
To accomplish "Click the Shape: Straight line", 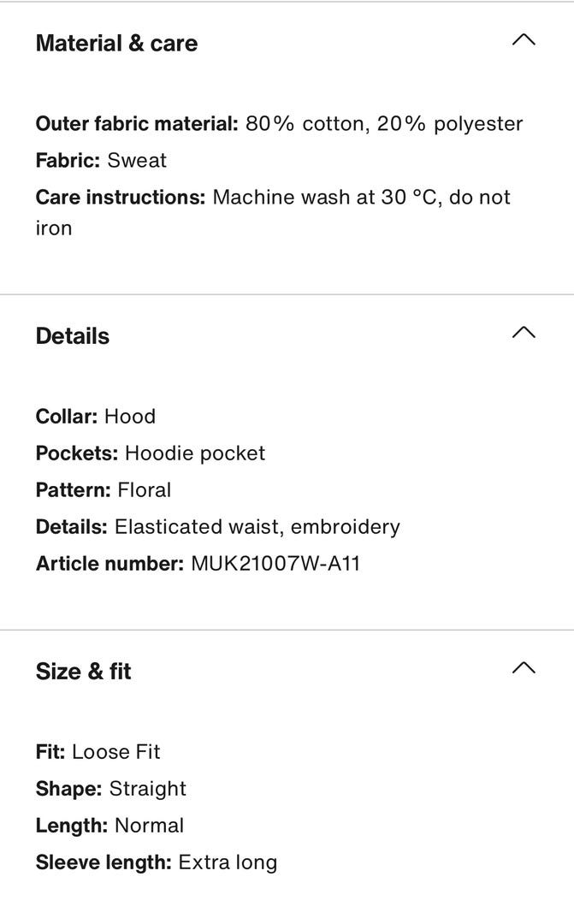I will coord(111,789).
